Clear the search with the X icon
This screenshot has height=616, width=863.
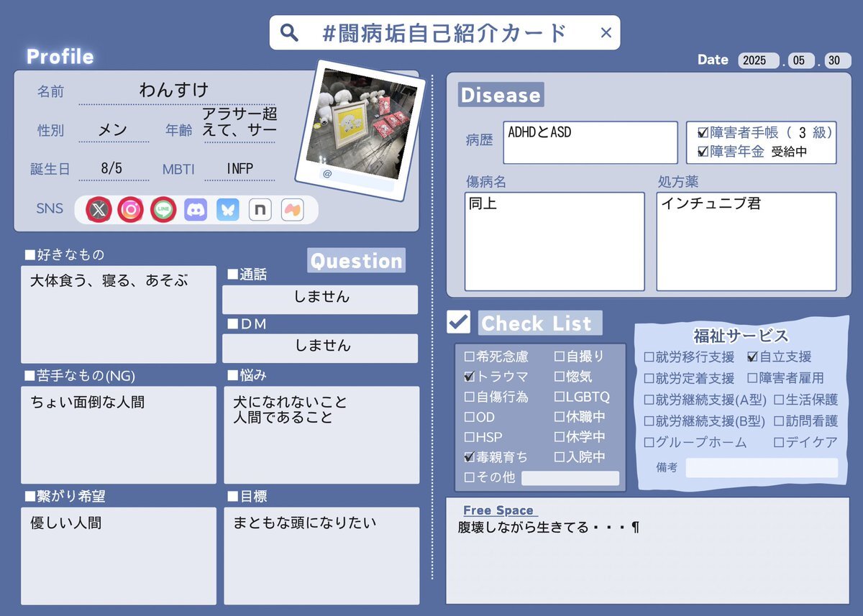(x=606, y=32)
